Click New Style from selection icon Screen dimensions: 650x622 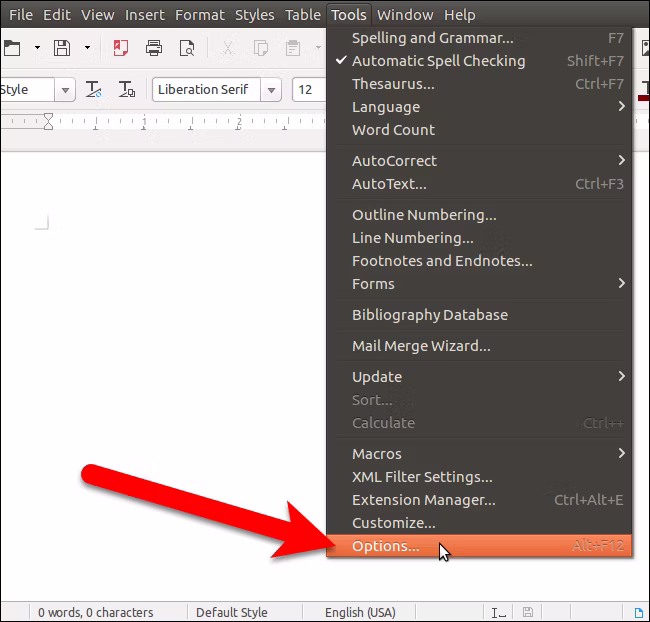(x=126, y=89)
